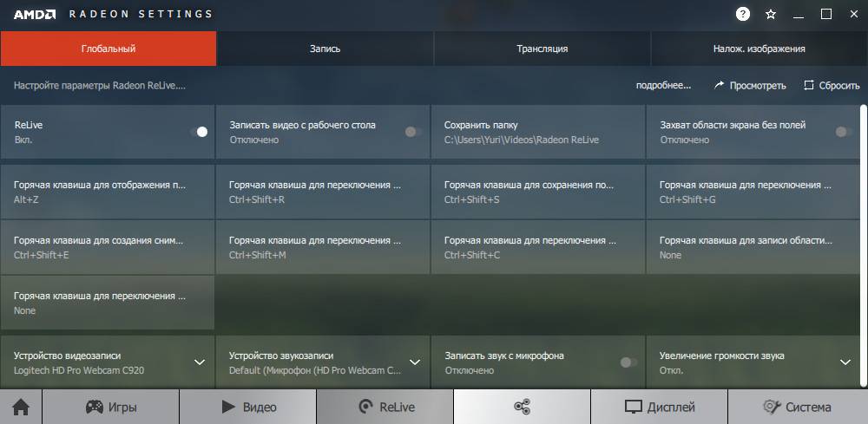Screen dimensions: 868x424
Task: Enable Захват области экрана без полей
Action: pyautogui.click(x=844, y=132)
